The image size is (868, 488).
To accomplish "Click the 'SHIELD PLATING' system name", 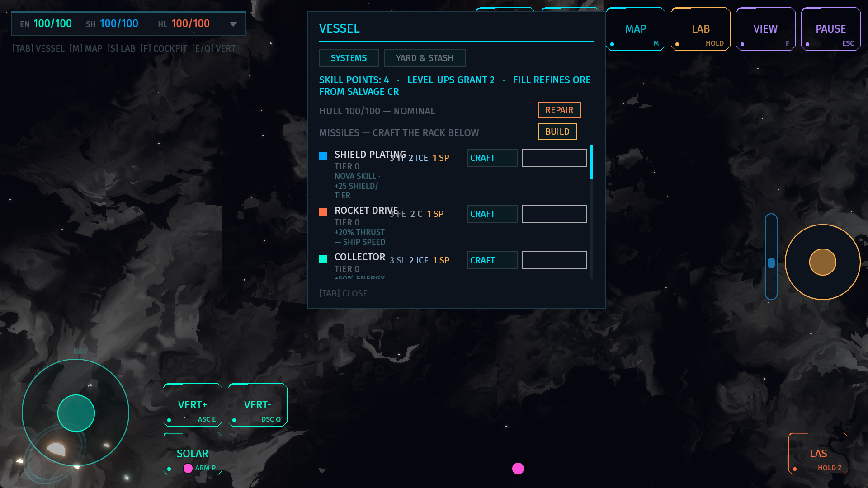I will pyautogui.click(x=370, y=155).
